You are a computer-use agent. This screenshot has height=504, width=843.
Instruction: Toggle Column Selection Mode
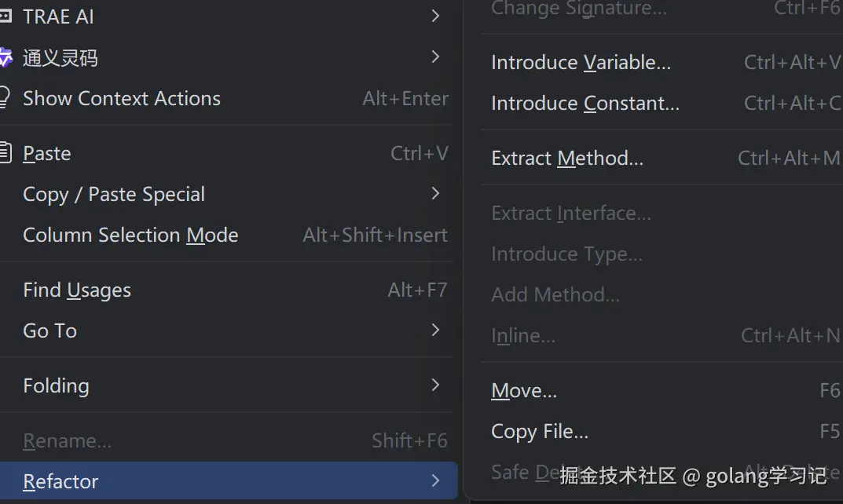[130, 235]
